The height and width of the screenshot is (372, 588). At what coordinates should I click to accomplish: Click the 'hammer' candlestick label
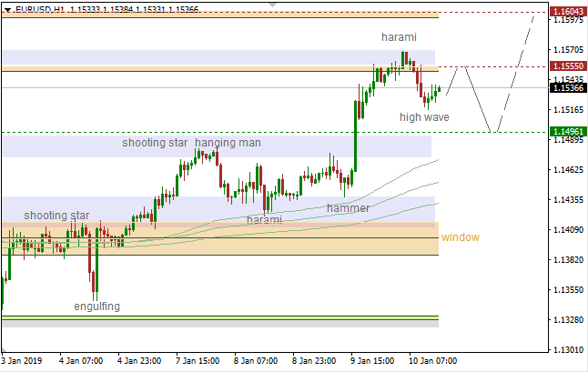click(348, 208)
